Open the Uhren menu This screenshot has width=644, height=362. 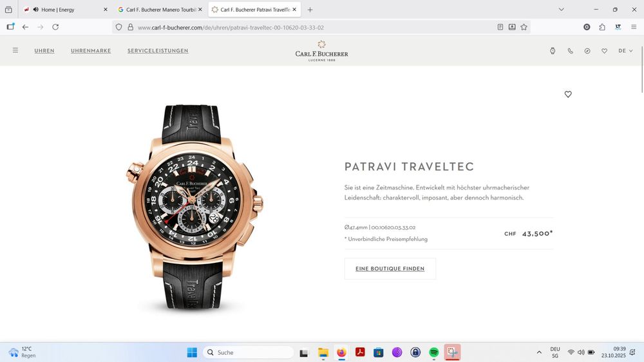(x=44, y=51)
